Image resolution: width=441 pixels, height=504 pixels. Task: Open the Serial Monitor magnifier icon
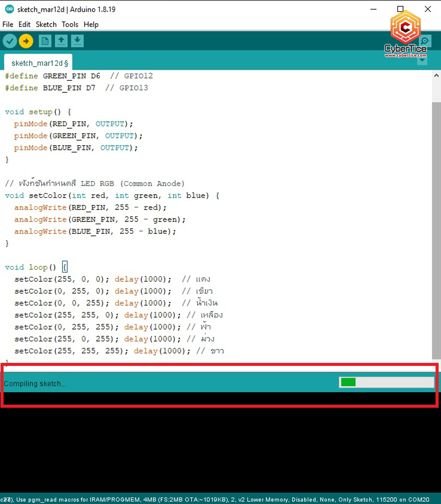(425, 41)
